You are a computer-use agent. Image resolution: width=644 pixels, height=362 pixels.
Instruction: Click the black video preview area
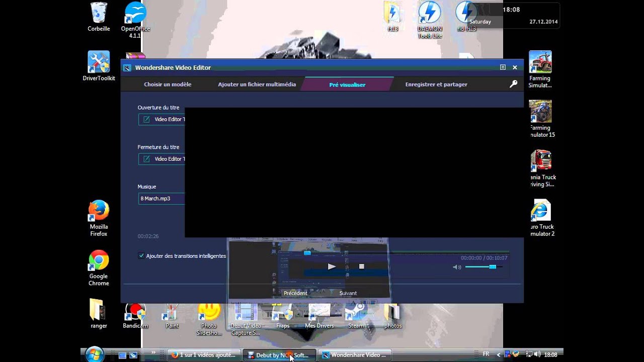[x=354, y=172]
